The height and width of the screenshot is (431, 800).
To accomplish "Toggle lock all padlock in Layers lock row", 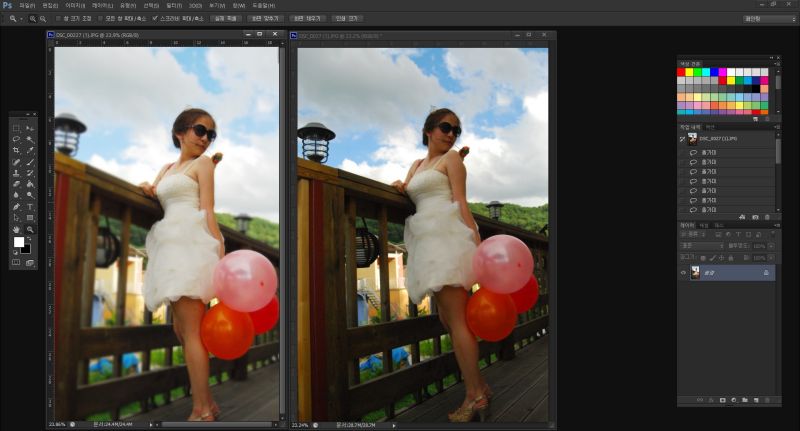I will [x=731, y=258].
